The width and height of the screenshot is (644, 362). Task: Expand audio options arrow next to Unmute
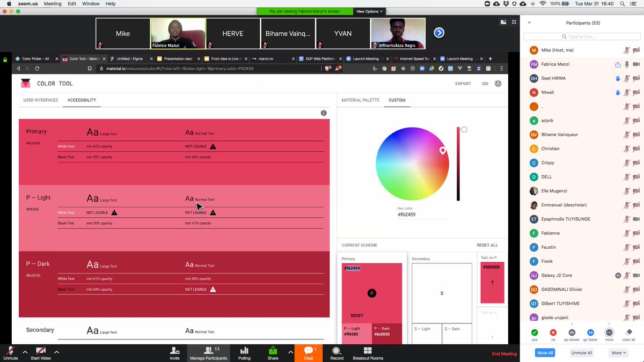pos(25,352)
